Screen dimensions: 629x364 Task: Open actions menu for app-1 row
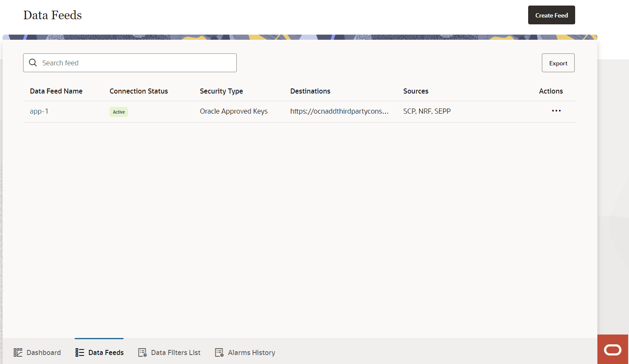[556, 111]
